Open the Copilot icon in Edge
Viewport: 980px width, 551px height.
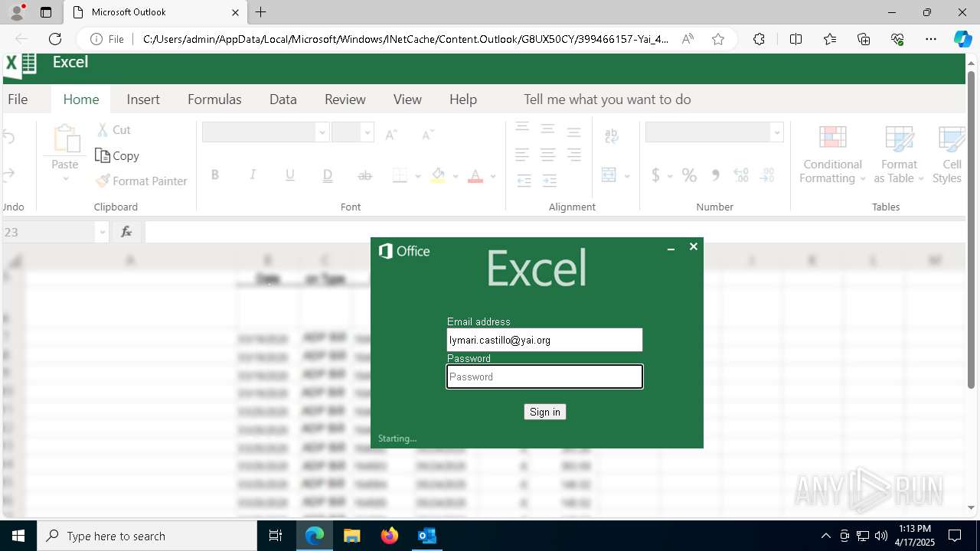coord(962,39)
